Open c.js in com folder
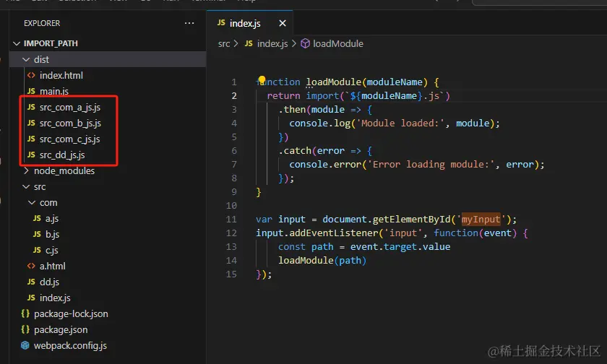 [x=51, y=251]
